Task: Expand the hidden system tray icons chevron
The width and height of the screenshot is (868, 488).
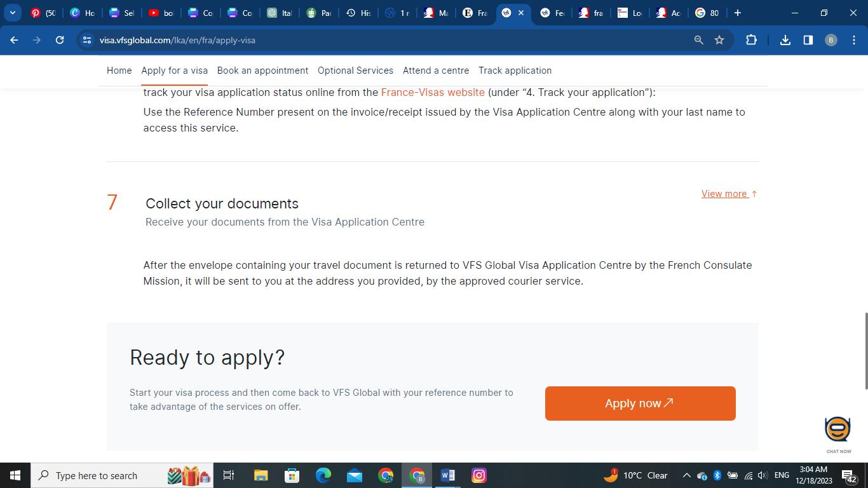Action: pyautogui.click(x=686, y=475)
